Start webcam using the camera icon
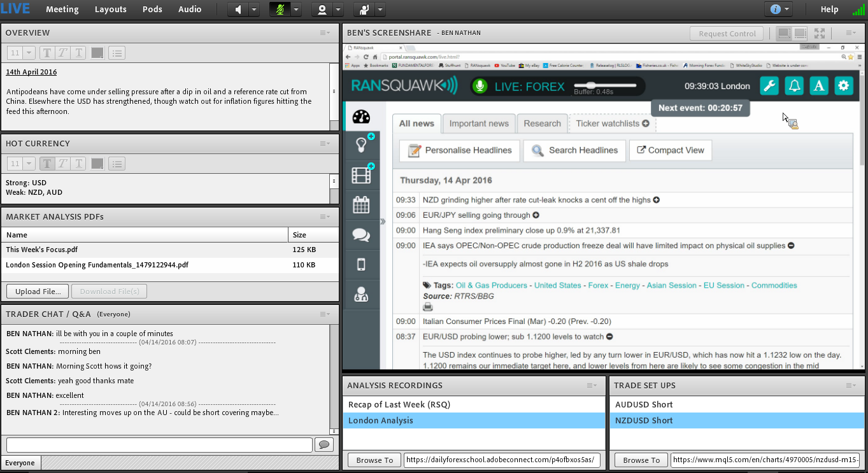Viewport: 868px width, 473px height. 322,10
